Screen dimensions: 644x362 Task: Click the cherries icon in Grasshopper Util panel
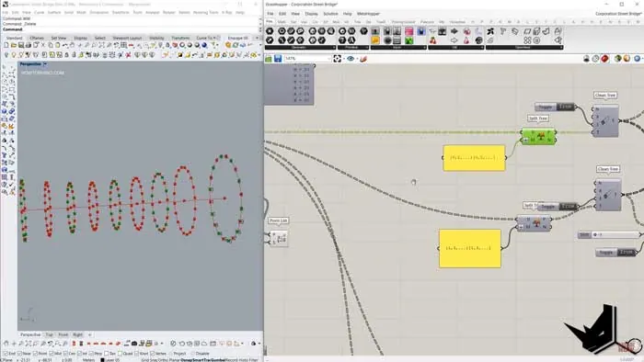click(x=433, y=40)
